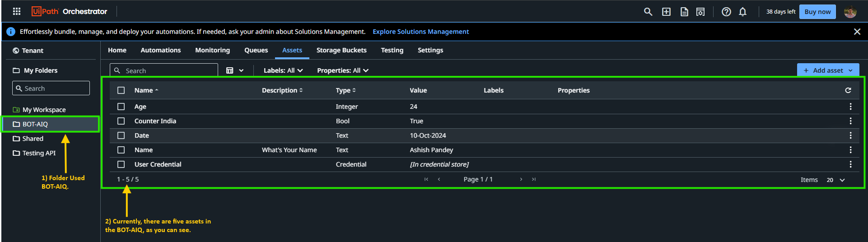The height and width of the screenshot is (242, 868).
Task: Toggle the select-all assets checkbox
Action: (x=121, y=90)
